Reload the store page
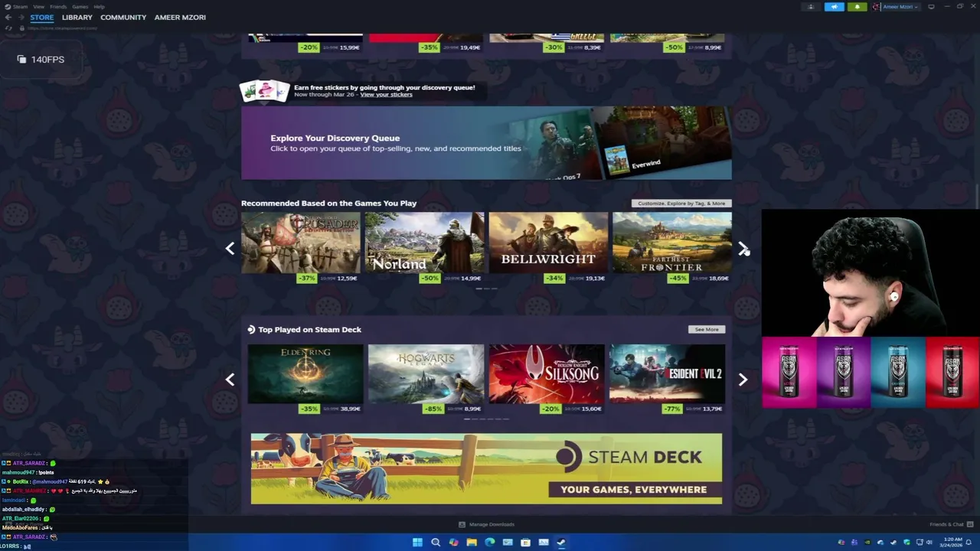980x551 pixels. pos(9,28)
